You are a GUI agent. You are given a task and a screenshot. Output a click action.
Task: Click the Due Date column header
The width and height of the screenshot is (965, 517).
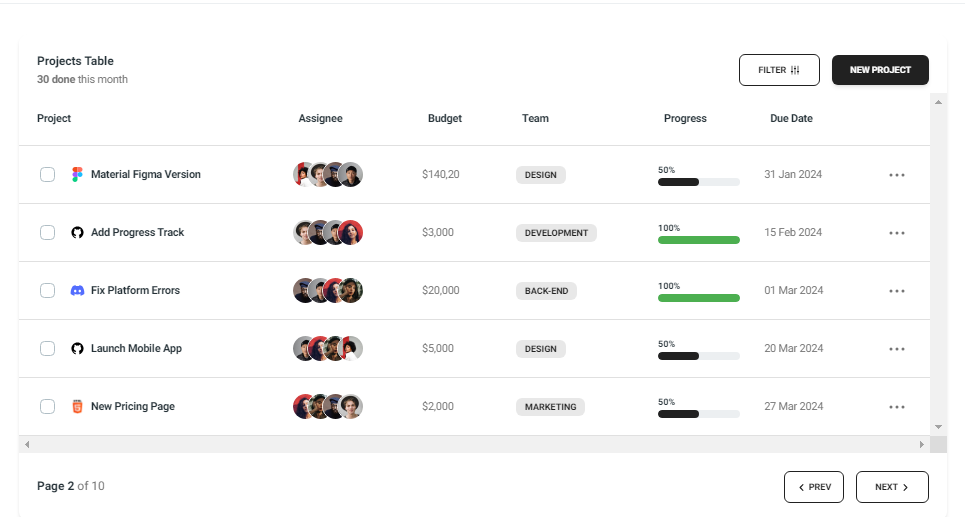pos(791,118)
